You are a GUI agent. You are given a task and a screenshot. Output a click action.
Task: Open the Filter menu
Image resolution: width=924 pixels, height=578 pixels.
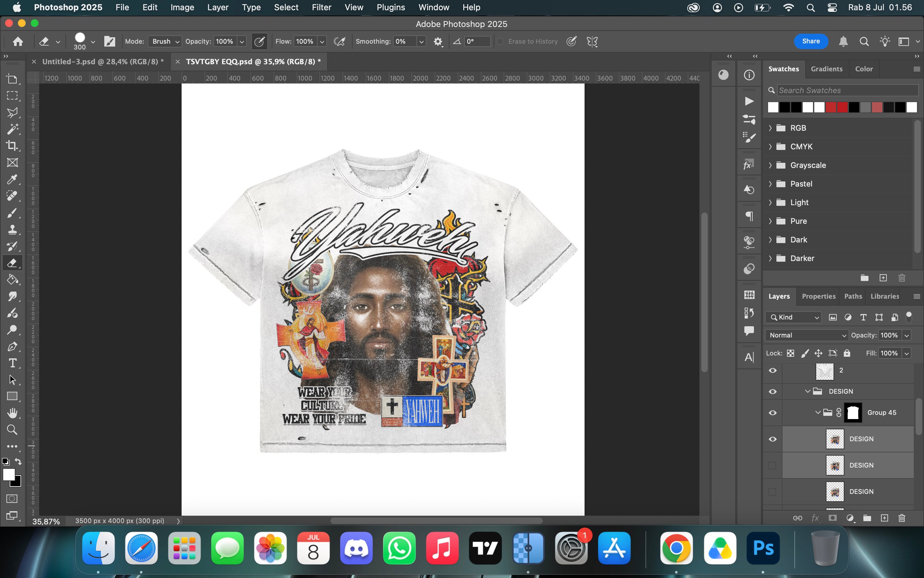click(321, 7)
